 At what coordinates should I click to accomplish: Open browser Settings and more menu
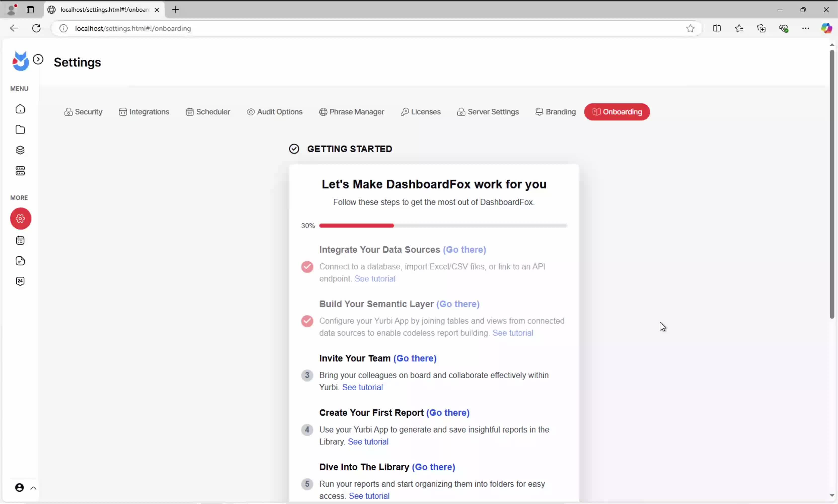[805, 28]
